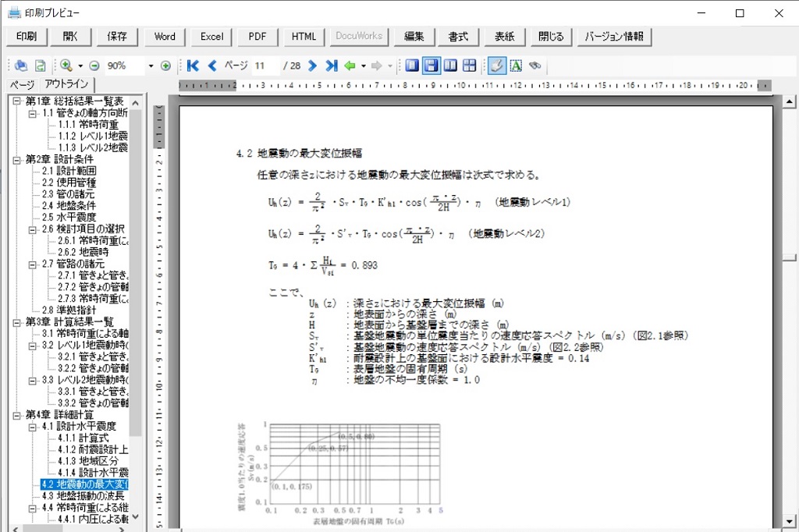Click the document scrollbar up arrow
The image size is (799, 532).
point(790,101)
